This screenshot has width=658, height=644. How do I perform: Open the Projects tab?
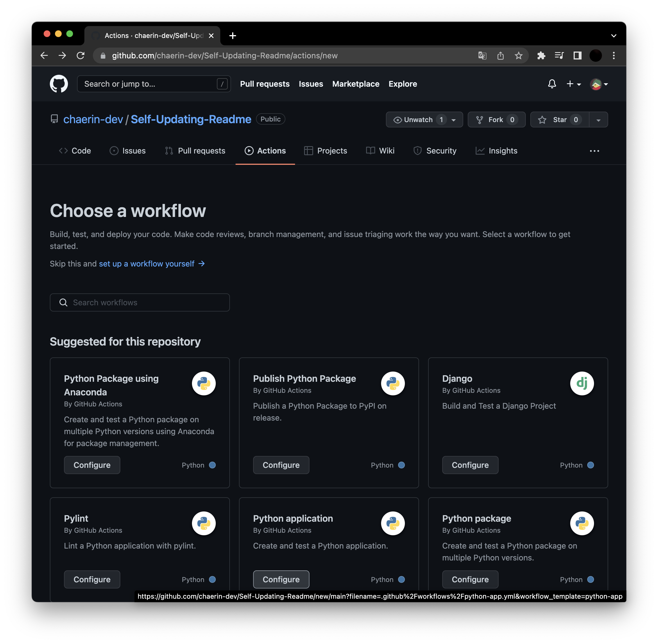325,151
